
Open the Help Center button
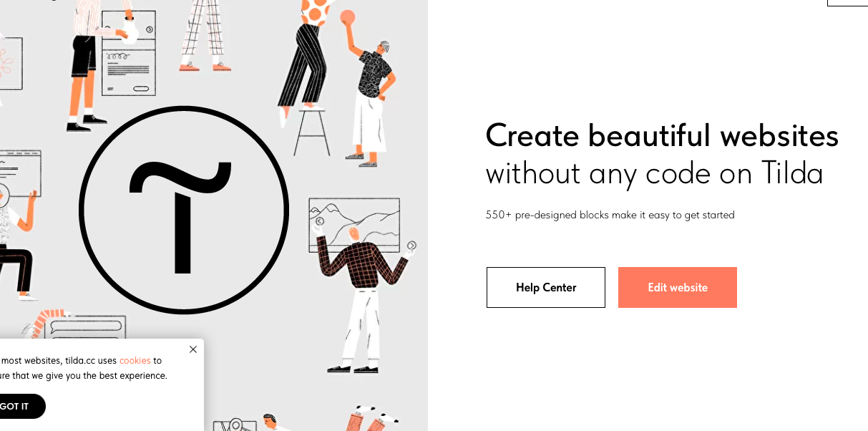tap(546, 287)
